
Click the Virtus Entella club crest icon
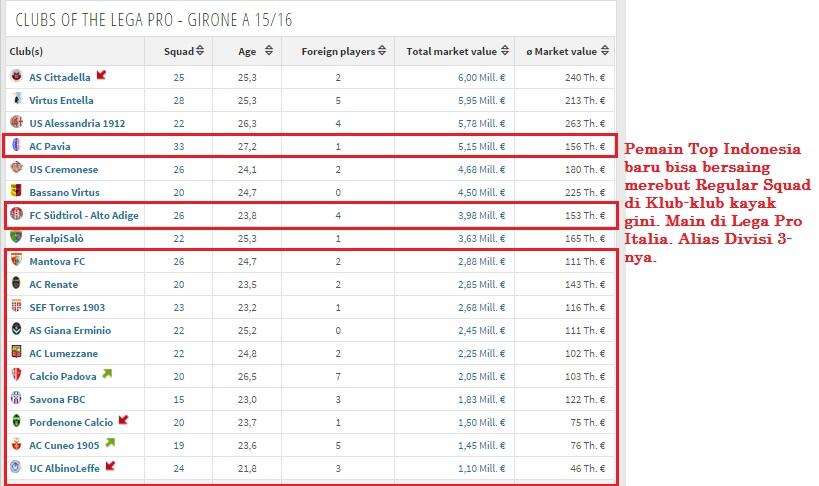click(17, 99)
